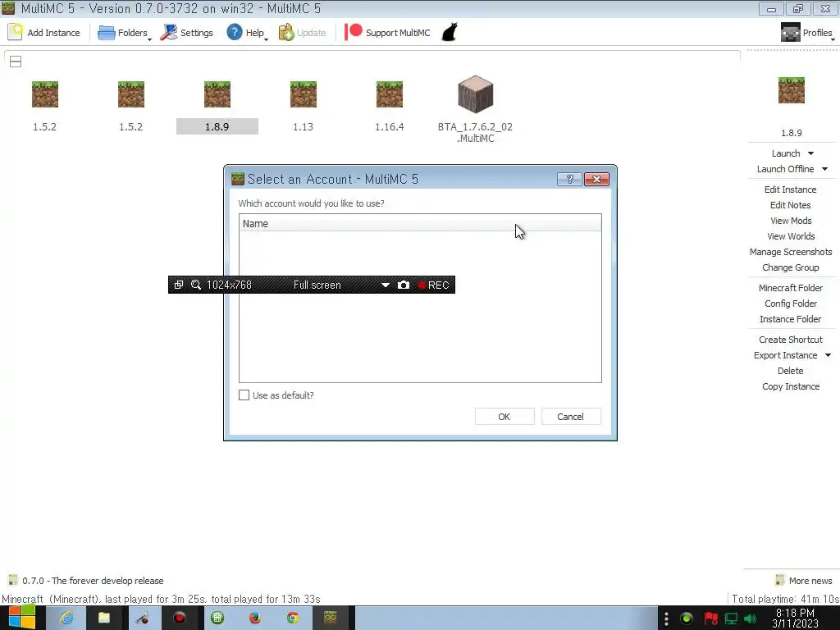Click the volume speaker tray icon
This screenshot has height=630, width=840.
(x=750, y=619)
